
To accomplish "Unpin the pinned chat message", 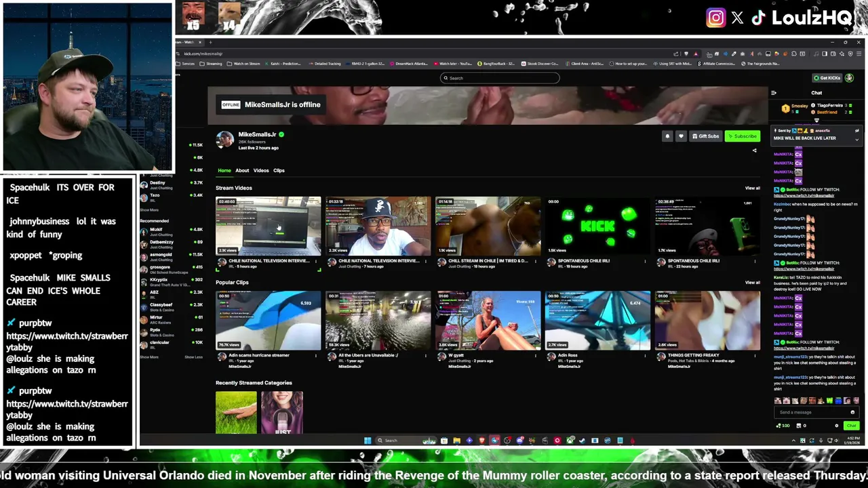I will coord(856,130).
